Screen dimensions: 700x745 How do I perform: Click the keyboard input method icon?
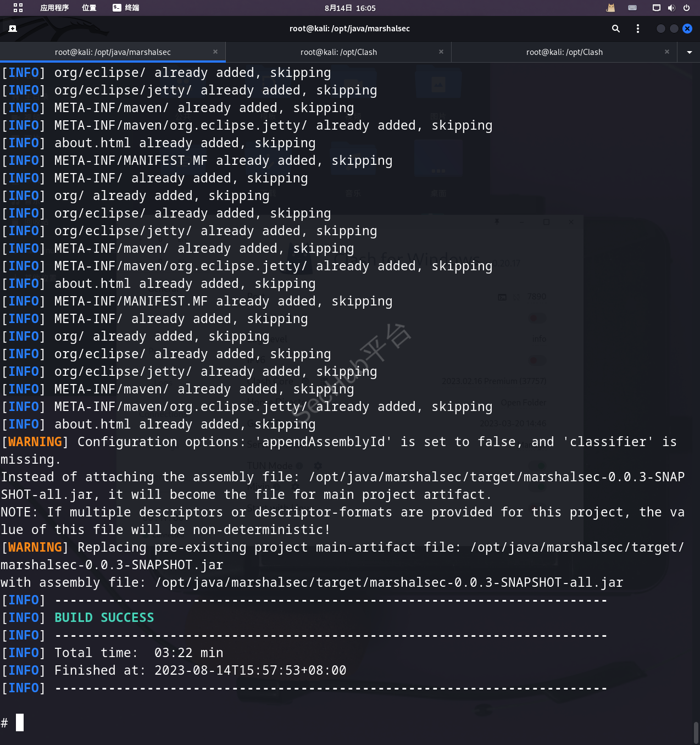point(632,8)
